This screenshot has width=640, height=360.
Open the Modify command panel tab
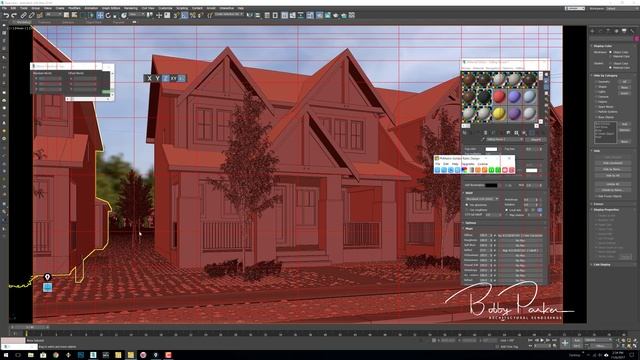600,31
